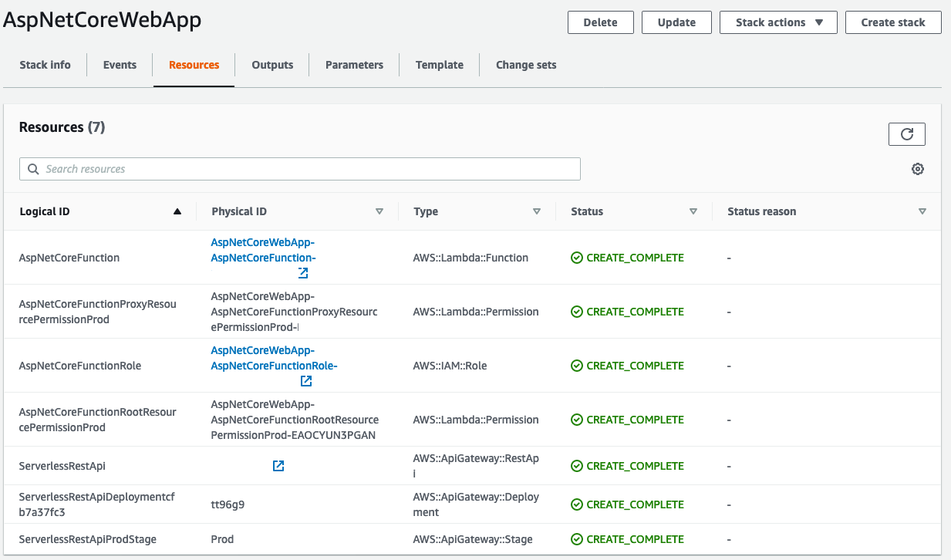Click the AspNetCoreWebApp stack title
This screenshot has width=951, height=560.
pos(103,21)
